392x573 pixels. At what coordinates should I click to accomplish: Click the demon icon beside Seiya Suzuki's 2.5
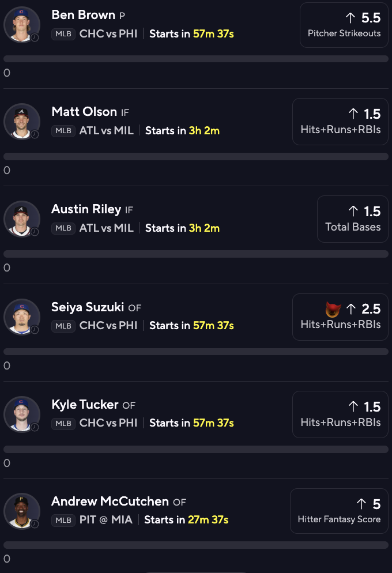(333, 310)
